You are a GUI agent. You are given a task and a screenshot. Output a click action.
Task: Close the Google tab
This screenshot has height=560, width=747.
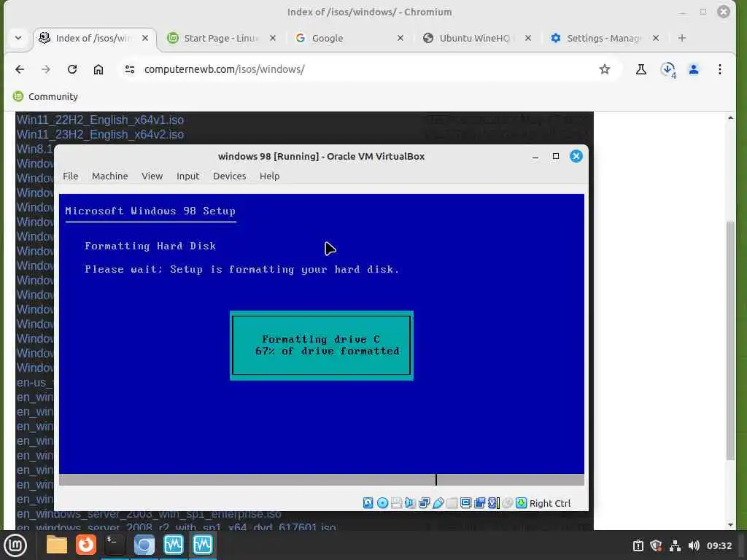pyautogui.click(x=400, y=38)
